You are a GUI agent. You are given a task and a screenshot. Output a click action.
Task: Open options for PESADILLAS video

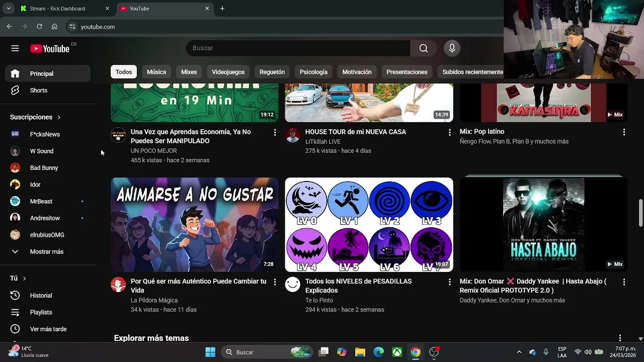click(x=449, y=282)
